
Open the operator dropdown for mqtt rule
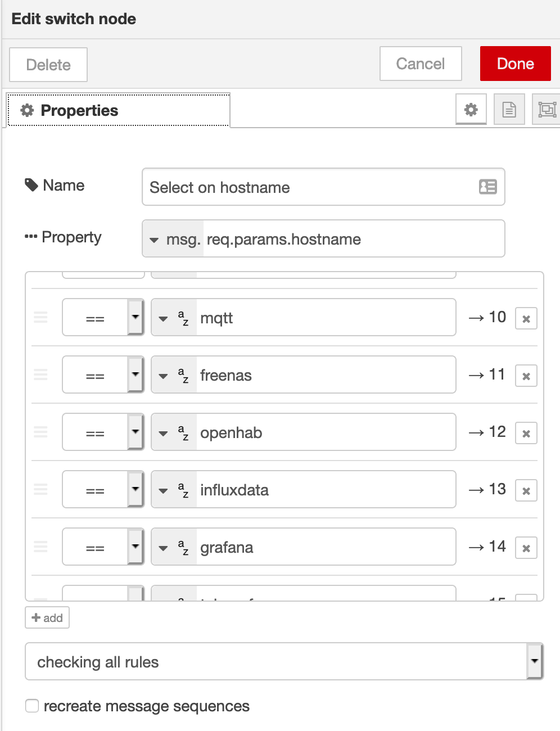click(103, 318)
